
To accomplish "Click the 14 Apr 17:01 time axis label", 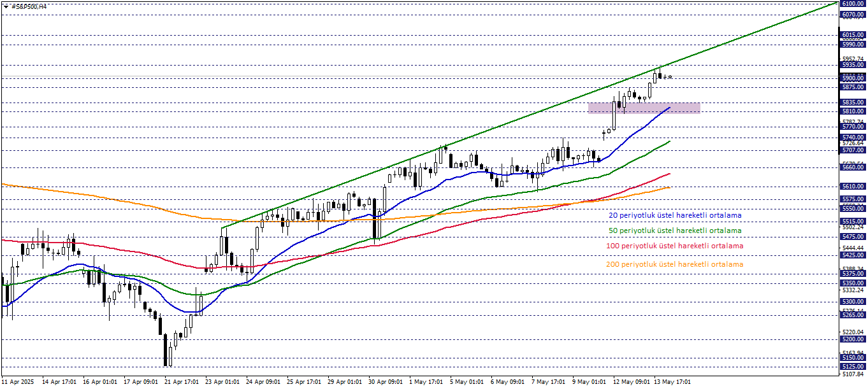I will coord(59,382).
